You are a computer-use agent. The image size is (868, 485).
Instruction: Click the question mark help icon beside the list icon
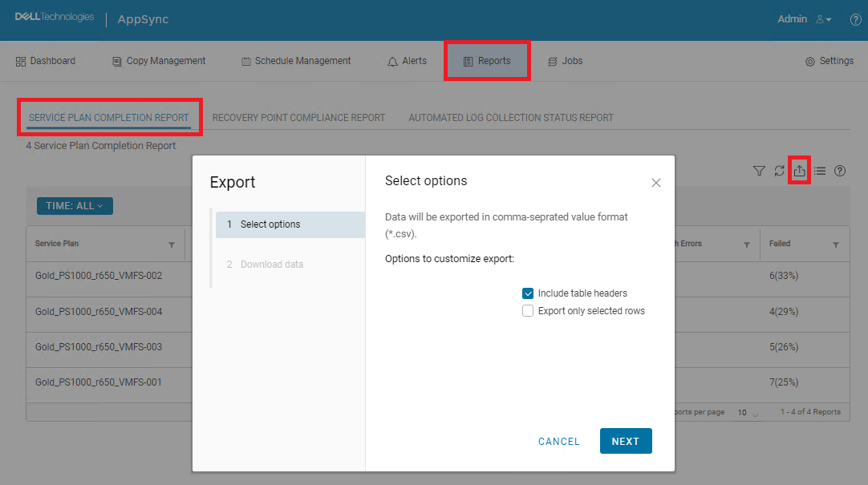[839, 171]
